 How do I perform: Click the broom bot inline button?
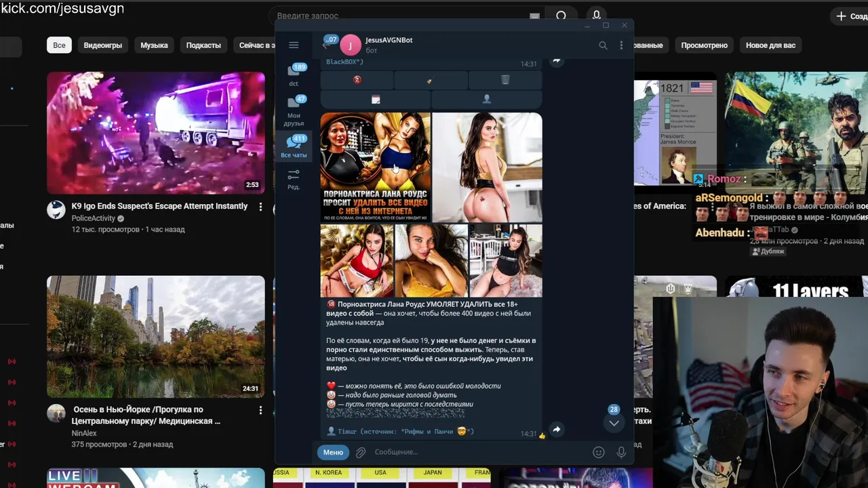pyautogui.click(x=431, y=80)
